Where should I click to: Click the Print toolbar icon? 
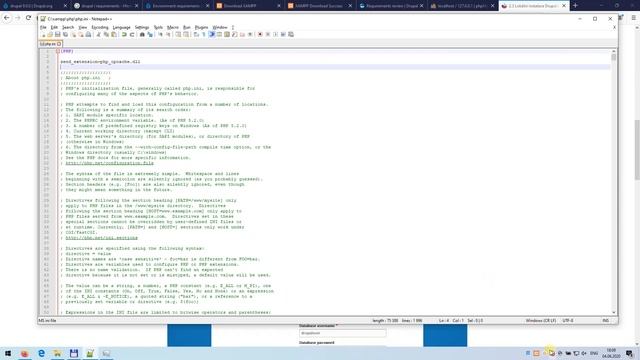pyautogui.click(x=88, y=35)
